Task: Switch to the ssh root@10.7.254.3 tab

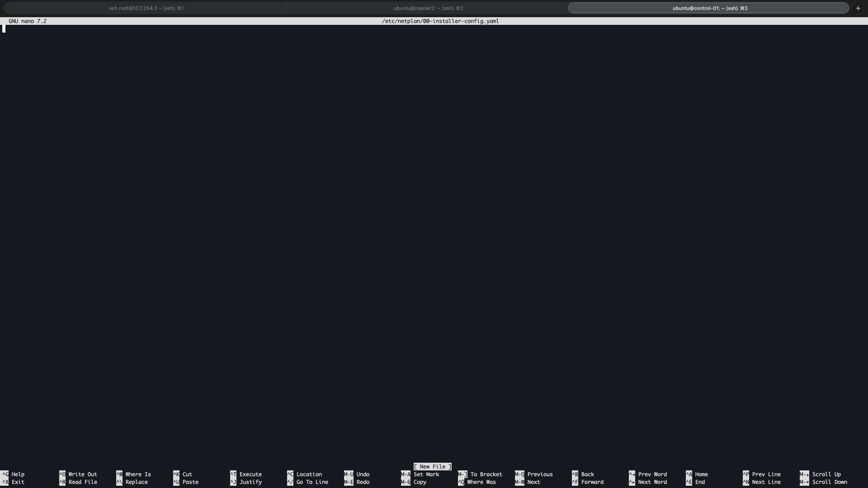Action: tap(146, 8)
